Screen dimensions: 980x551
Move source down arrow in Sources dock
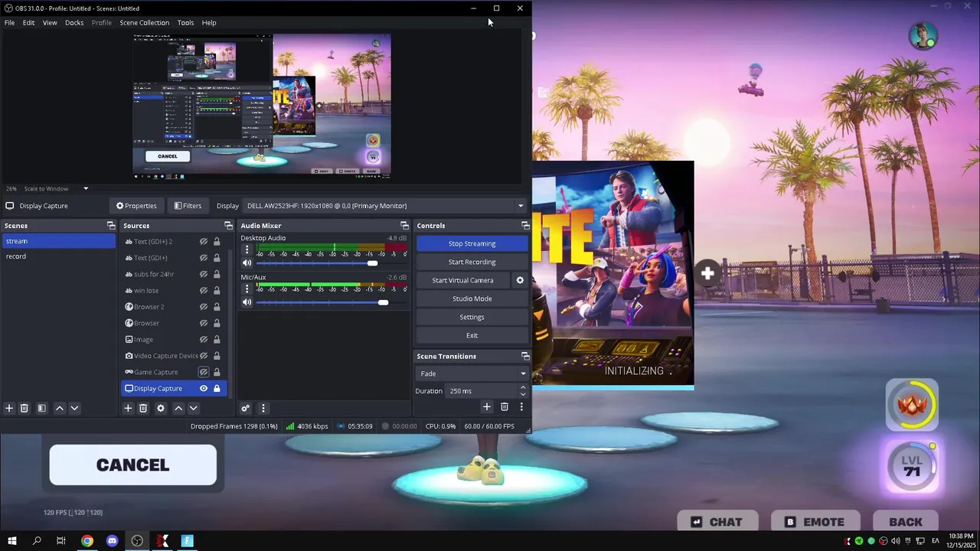click(193, 409)
